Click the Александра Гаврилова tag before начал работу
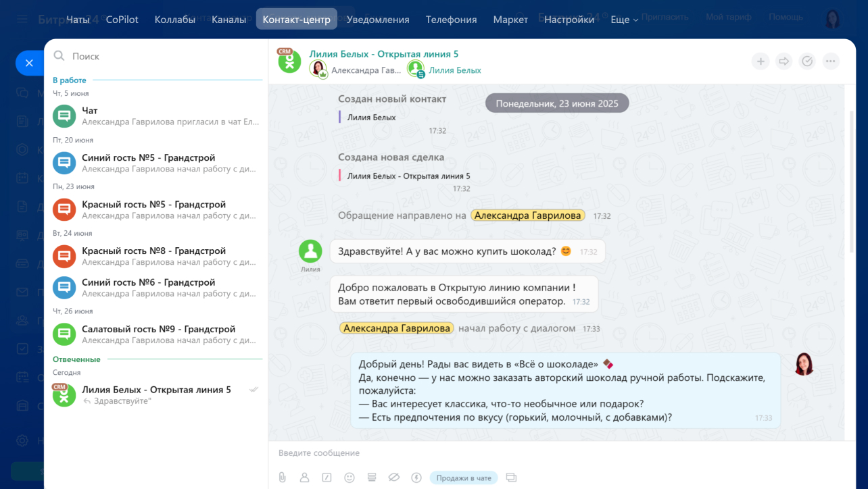The height and width of the screenshot is (489, 868). click(397, 328)
